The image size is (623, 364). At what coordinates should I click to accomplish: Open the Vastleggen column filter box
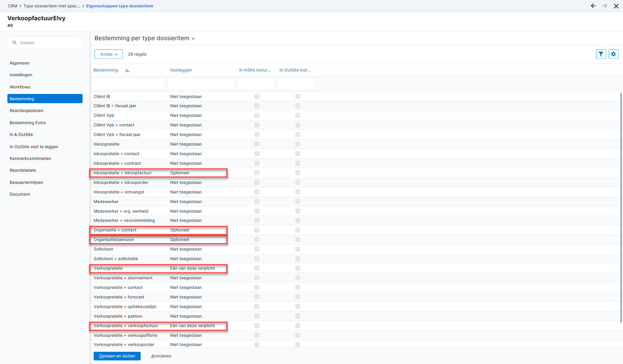[x=201, y=84]
